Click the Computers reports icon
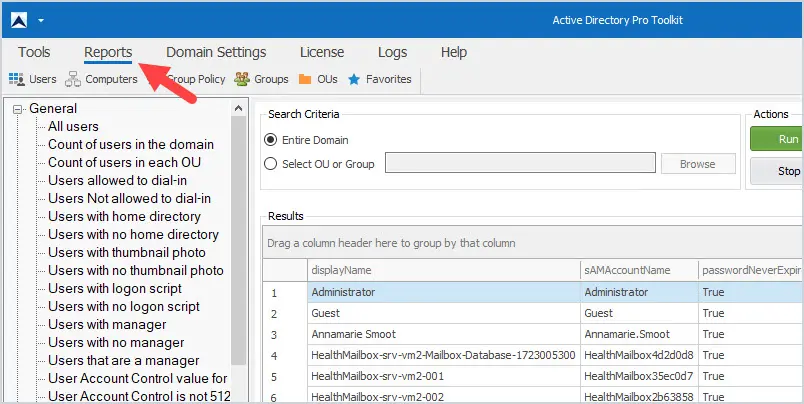This screenshot has width=804, height=404. point(73,79)
